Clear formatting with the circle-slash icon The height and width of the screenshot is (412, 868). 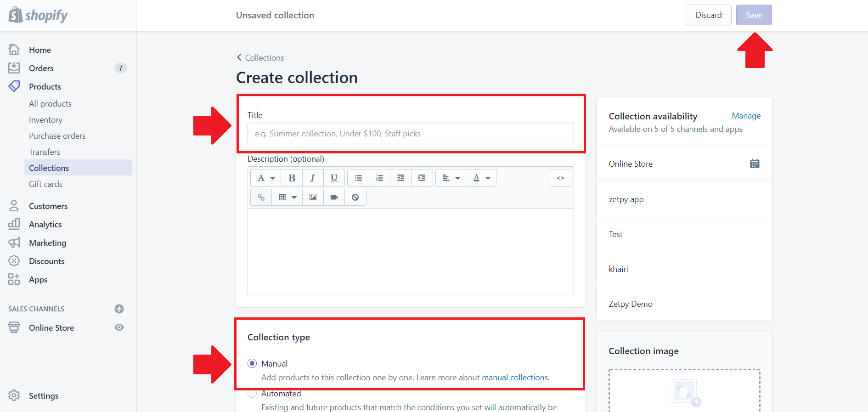pyautogui.click(x=355, y=197)
